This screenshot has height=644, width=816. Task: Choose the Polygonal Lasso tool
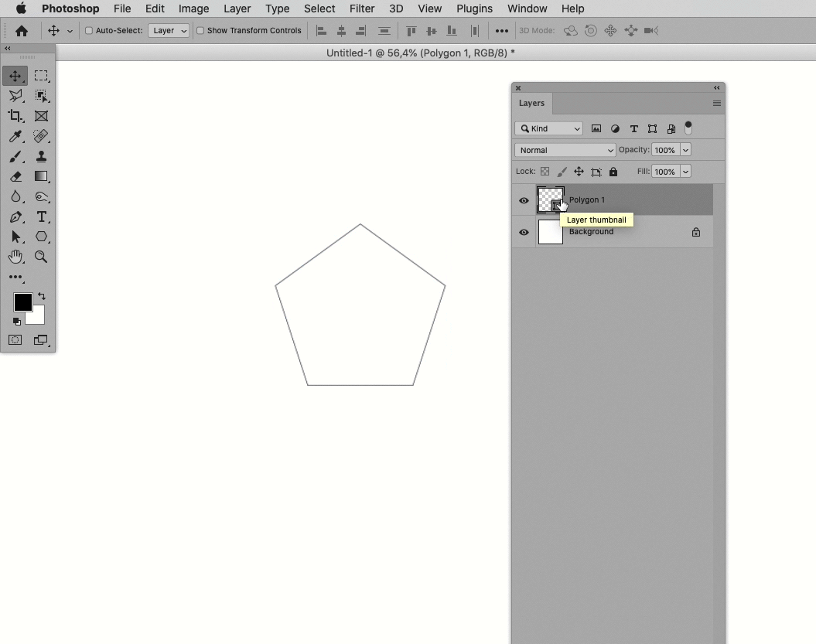coord(15,96)
